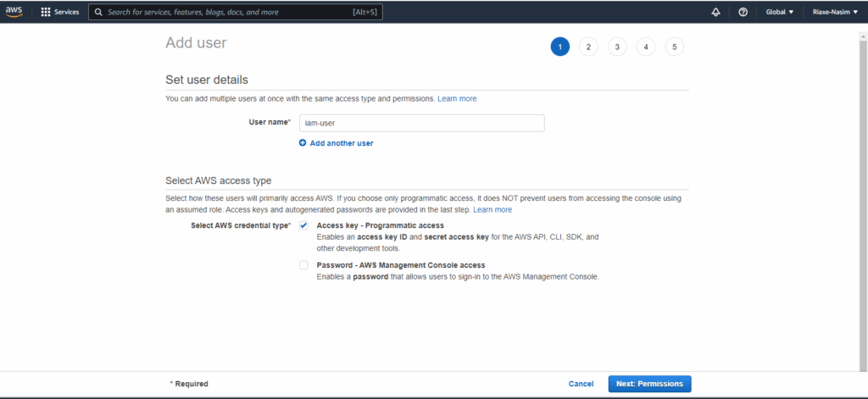Click Next: Permissions button

[x=649, y=384]
